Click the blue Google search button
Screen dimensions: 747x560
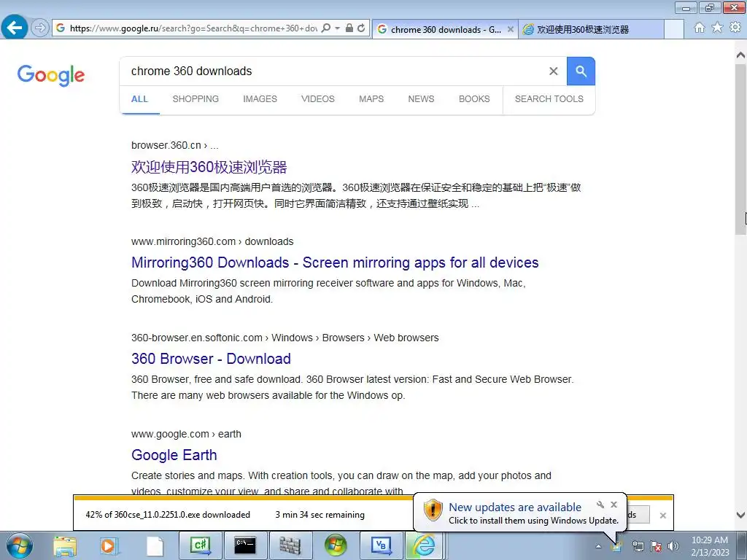(x=581, y=71)
